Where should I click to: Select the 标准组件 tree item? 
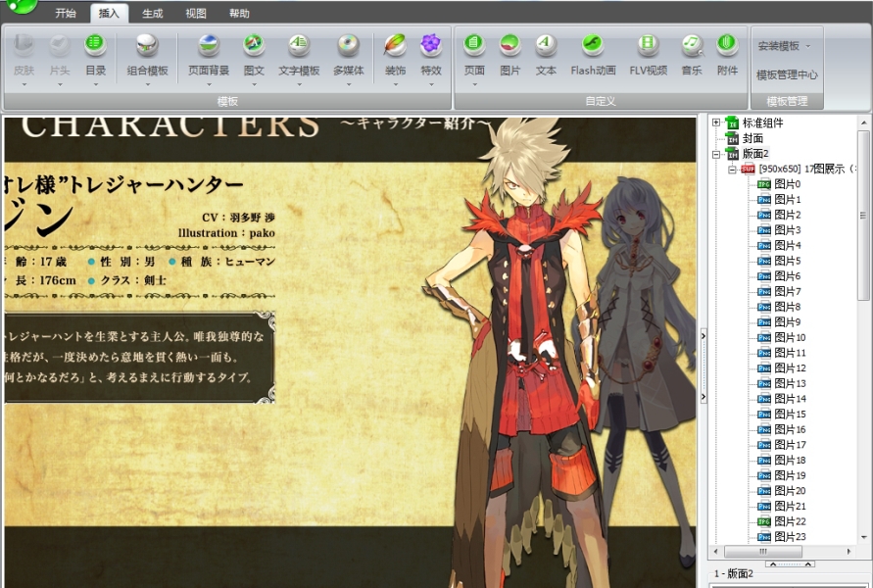point(762,122)
